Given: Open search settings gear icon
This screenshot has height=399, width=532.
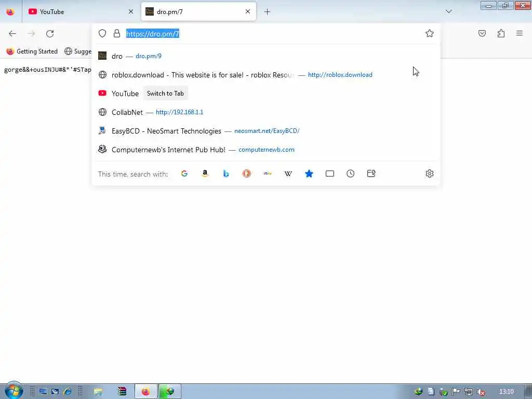Looking at the screenshot, I should coord(430,174).
